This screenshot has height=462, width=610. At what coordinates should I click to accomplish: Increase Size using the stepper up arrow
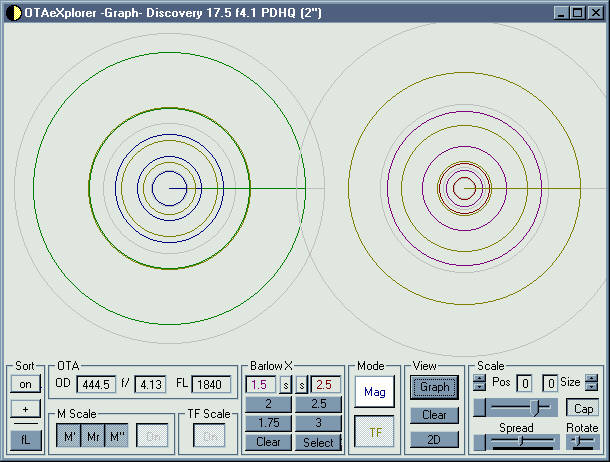[x=591, y=378]
